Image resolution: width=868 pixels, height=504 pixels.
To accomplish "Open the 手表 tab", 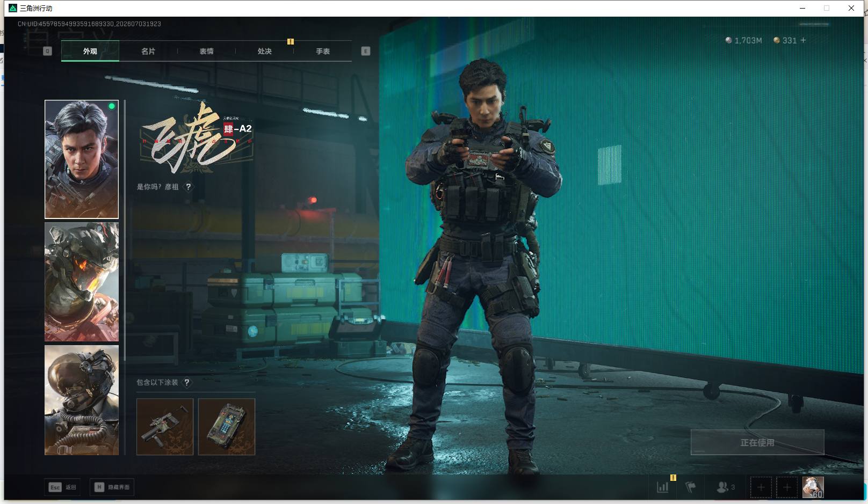I will pyautogui.click(x=323, y=51).
